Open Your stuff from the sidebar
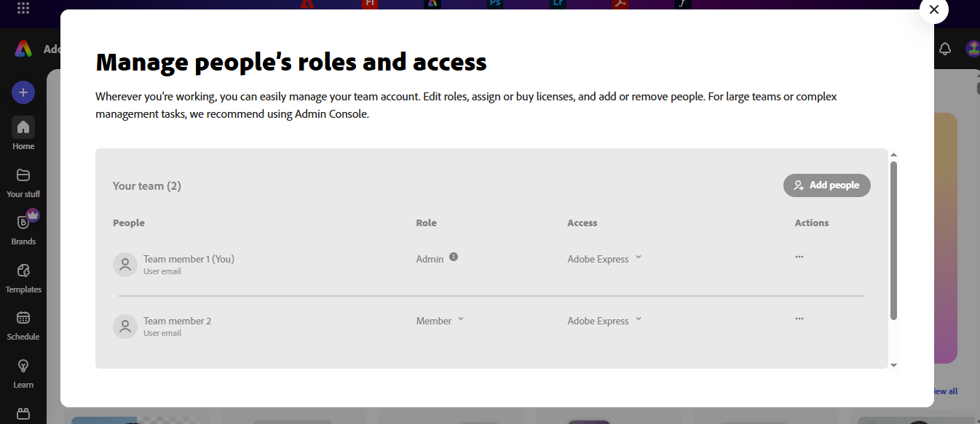 point(23,181)
